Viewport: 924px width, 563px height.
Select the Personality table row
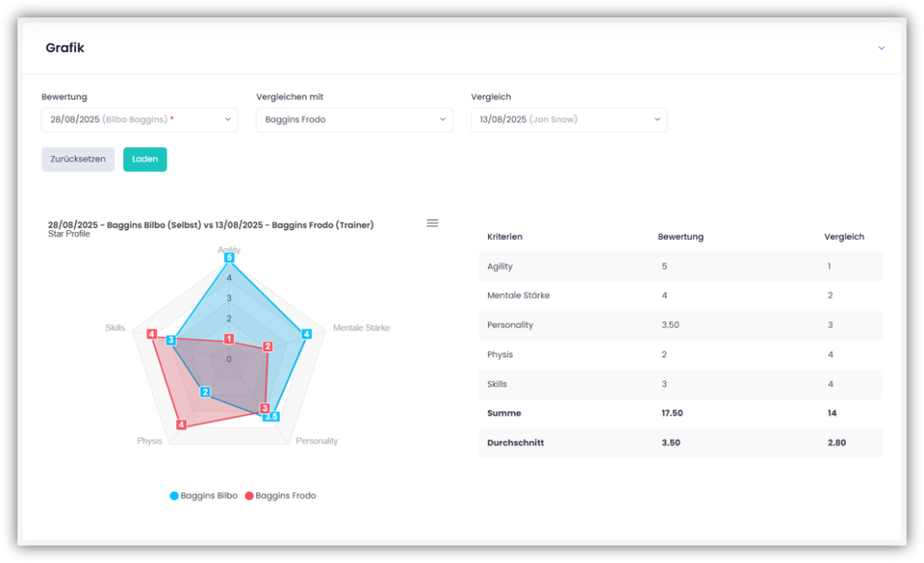tap(680, 325)
